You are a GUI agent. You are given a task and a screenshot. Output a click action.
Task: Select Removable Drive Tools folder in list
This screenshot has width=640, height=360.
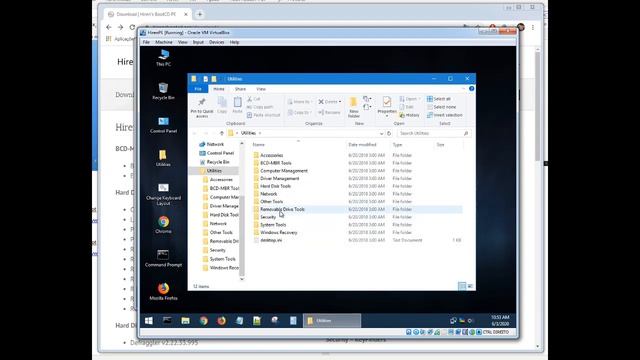pos(282,209)
